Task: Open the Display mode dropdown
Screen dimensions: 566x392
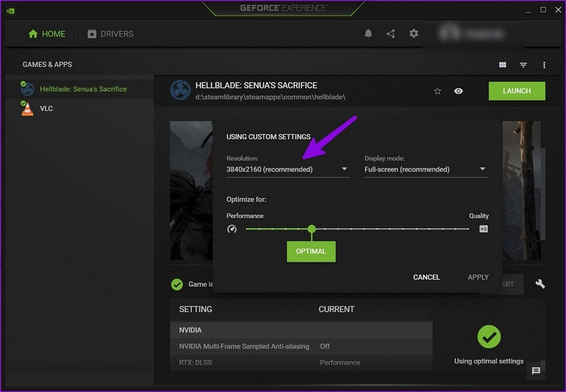Action: [426, 169]
